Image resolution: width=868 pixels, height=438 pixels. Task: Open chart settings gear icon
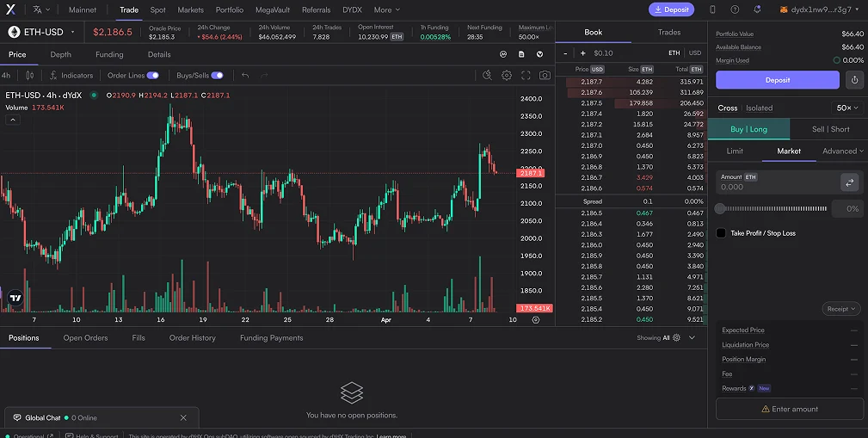(507, 76)
